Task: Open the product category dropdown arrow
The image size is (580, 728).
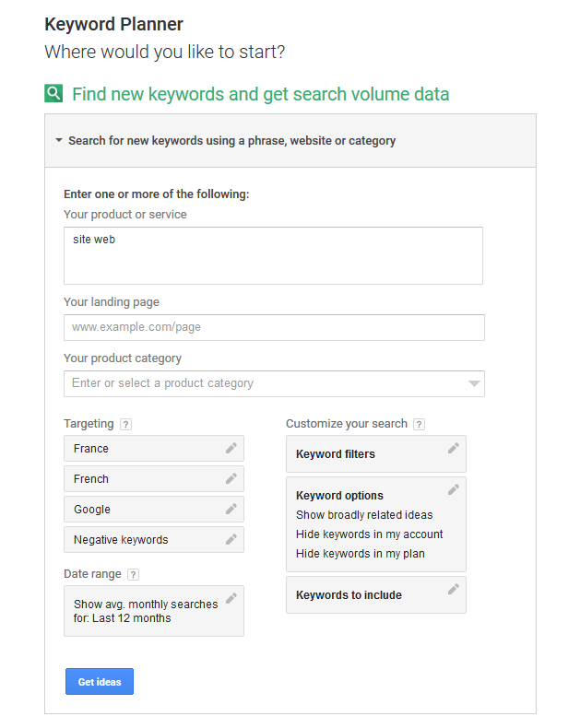Action: tap(473, 383)
